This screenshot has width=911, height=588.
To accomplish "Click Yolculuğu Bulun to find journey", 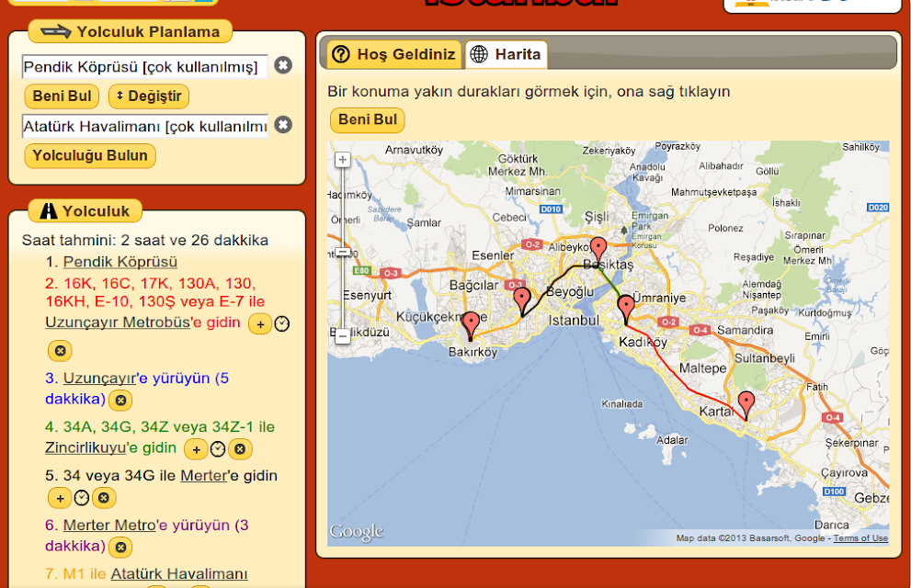I will (90, 155).
